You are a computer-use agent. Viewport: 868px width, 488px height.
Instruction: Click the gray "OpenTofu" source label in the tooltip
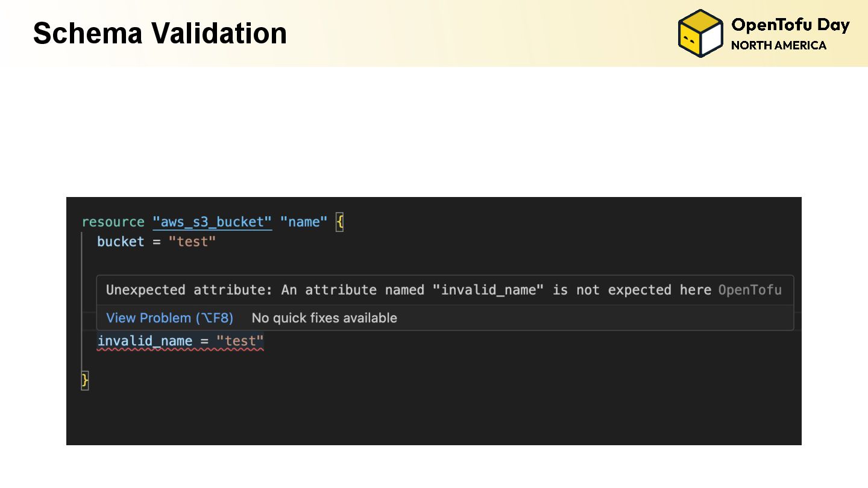tap(749, 290)
